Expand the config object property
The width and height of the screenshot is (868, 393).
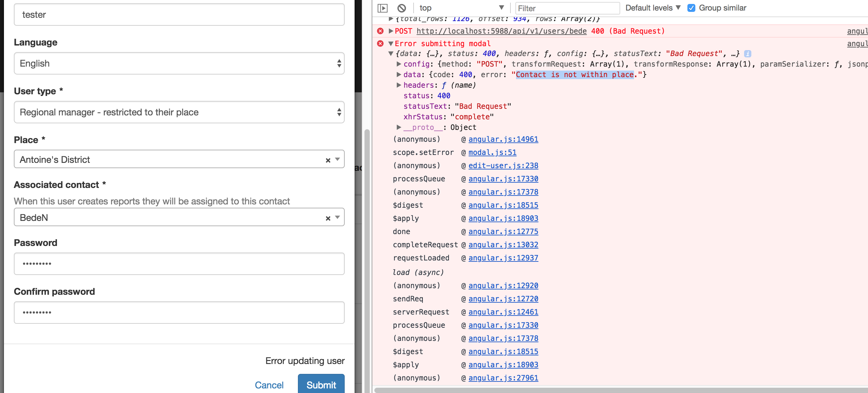coord(399,64)
